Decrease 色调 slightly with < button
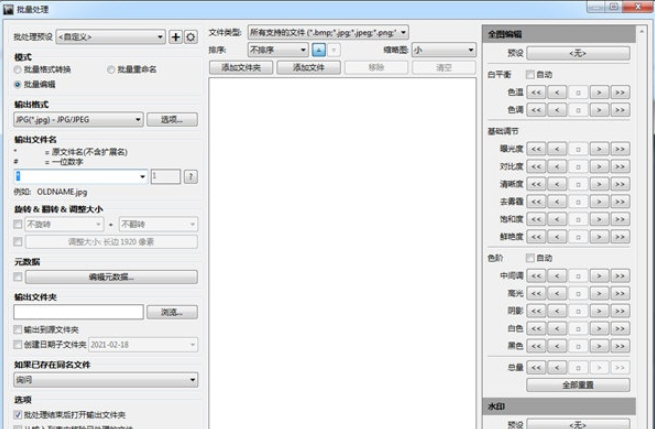The height and width of the screenshot is (429, 655). 557,110
